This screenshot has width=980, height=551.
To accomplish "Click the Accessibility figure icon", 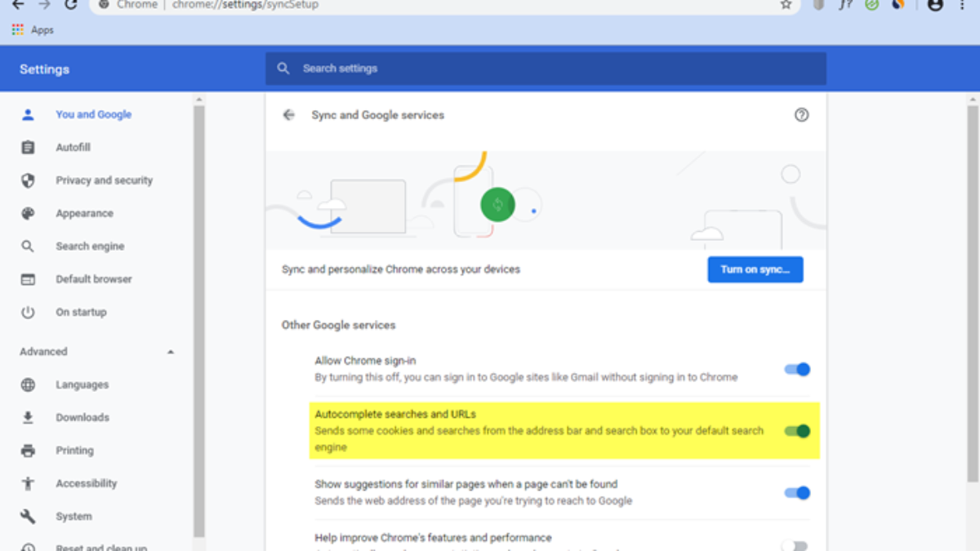I will click(x=28, y=483).
